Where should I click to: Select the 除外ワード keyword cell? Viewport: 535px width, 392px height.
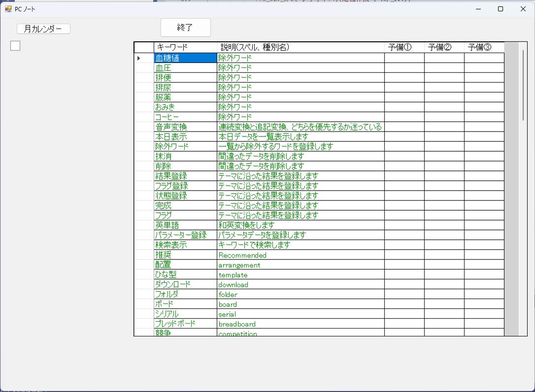(x=185, y=147)
